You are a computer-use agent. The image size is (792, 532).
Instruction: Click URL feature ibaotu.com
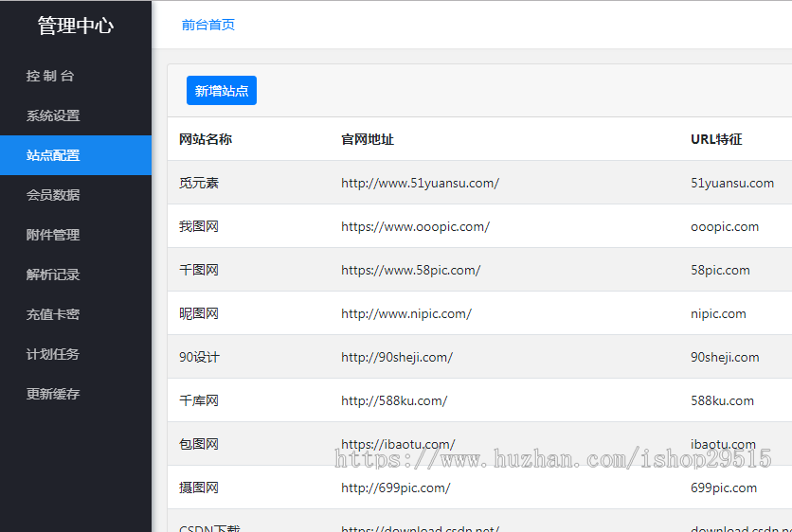(x=723, y=444)
